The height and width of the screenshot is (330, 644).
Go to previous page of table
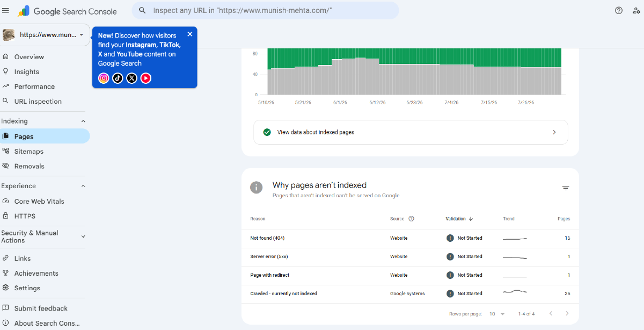tap(551, 313)
